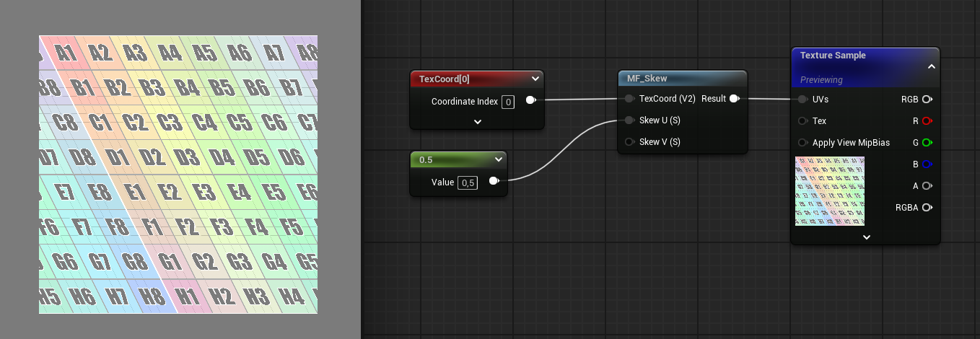
Task: Click MF_Skew Skew U (S) input pin
Action: coord(629,120)
